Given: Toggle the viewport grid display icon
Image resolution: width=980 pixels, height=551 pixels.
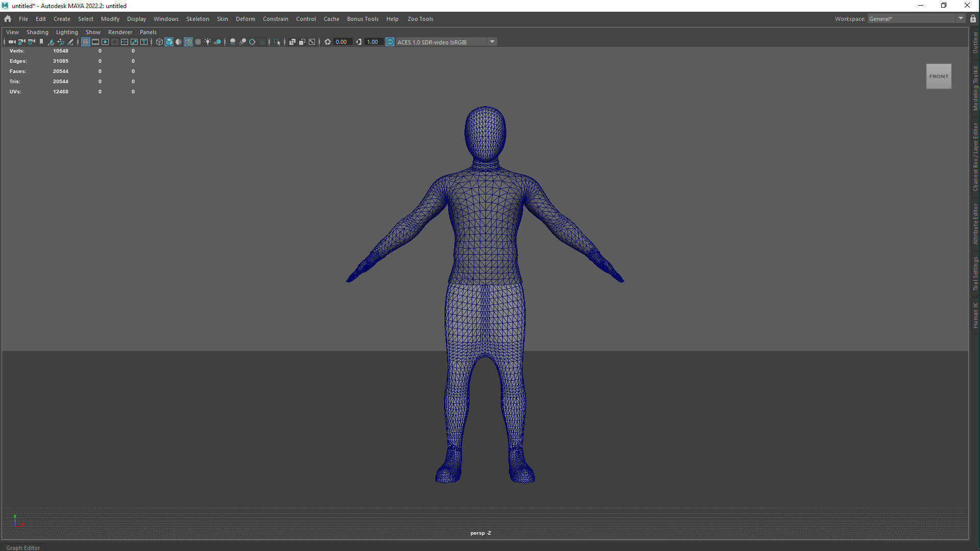Looking at the screenshot, I should [86, 42].
